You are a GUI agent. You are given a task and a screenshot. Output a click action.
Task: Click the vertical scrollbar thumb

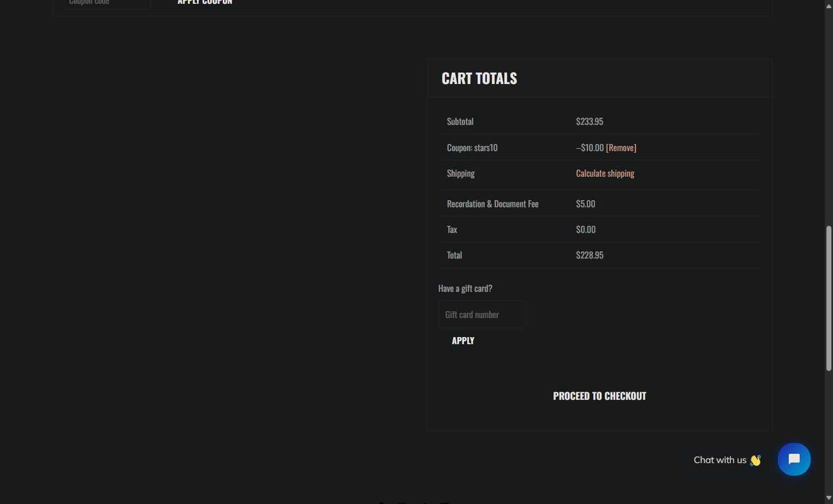829,298
